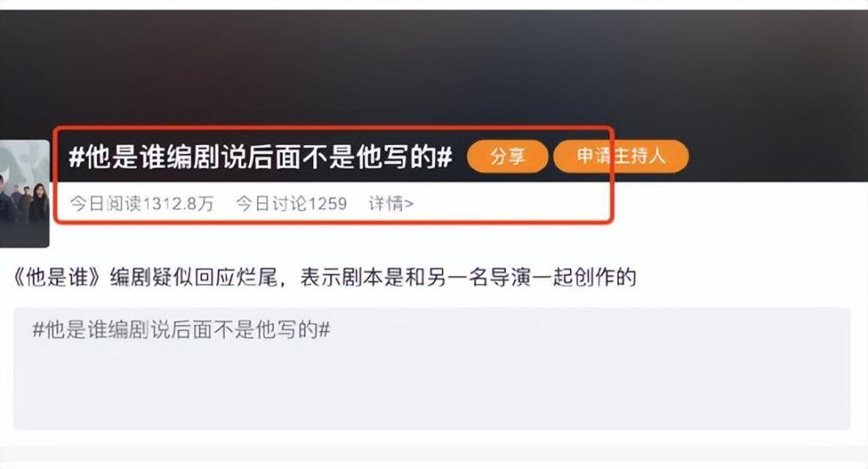
Task: Click the 申请主持人 apply host button
Action: pyautogui.click(x=621, y=156)
